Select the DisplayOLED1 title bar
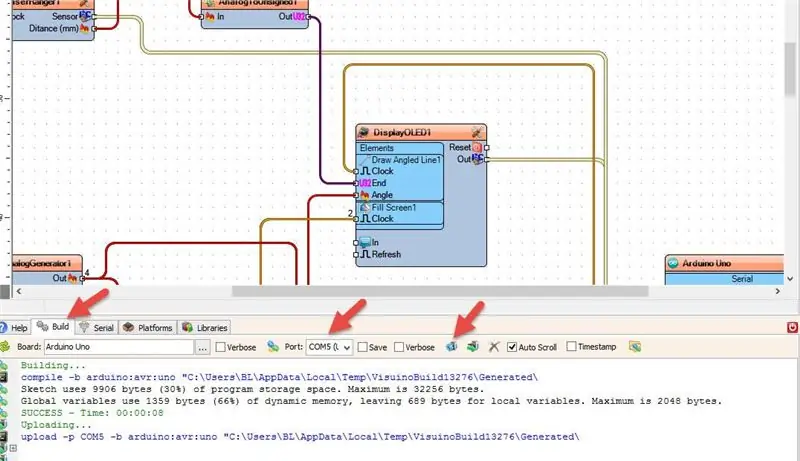 [421, 133]
